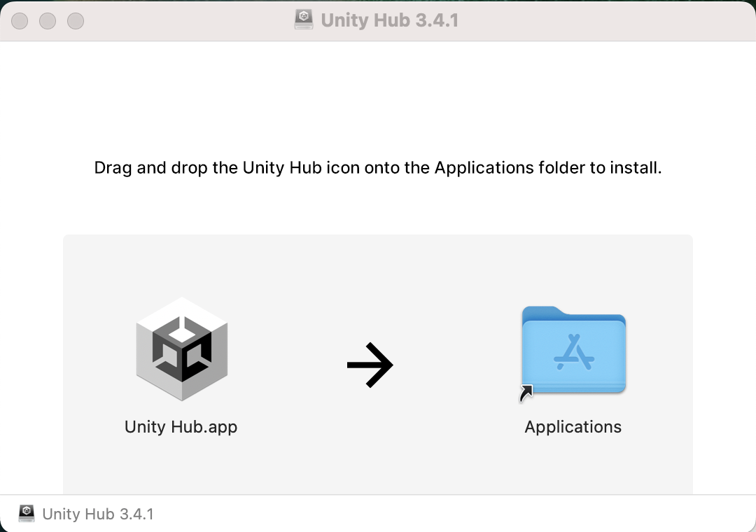This screenshot has height=532, width=756.
Task: Click "Unity Hub 3.4.1" text in the path bar
Action: tap(98, 514)
